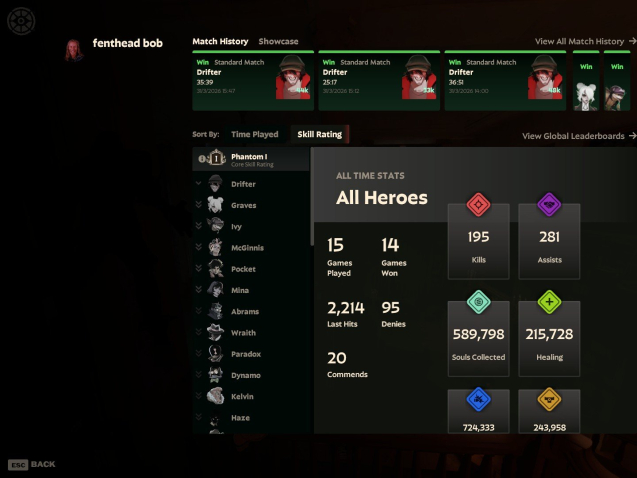The height and width of the screenshot is (478, 637).
Task: Click the info icon beside Phantom I
Action: 202,159
